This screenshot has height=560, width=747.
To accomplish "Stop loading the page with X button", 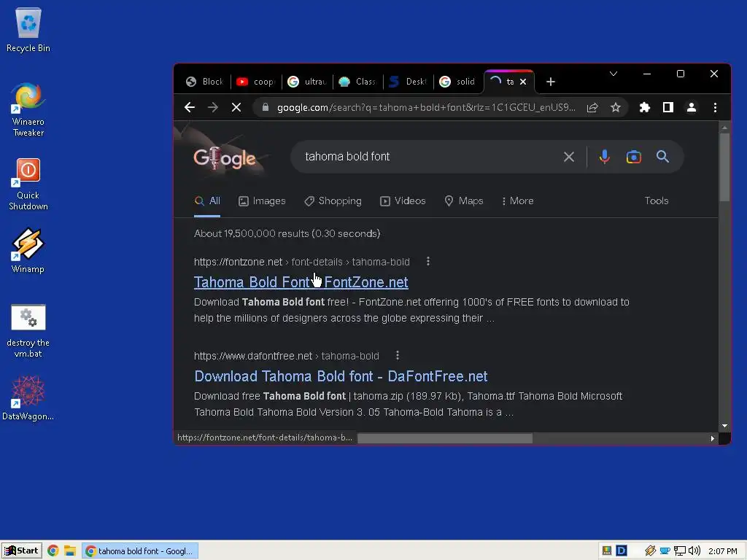I will (236, 108).
